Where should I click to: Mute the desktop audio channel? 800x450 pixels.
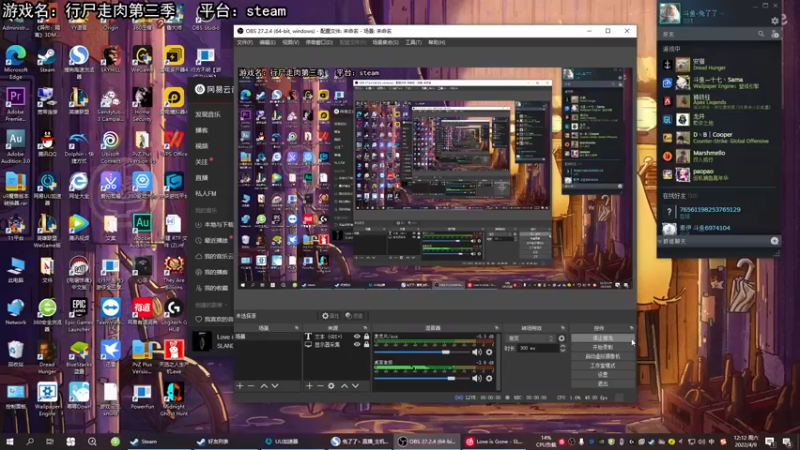click(477, 378)
